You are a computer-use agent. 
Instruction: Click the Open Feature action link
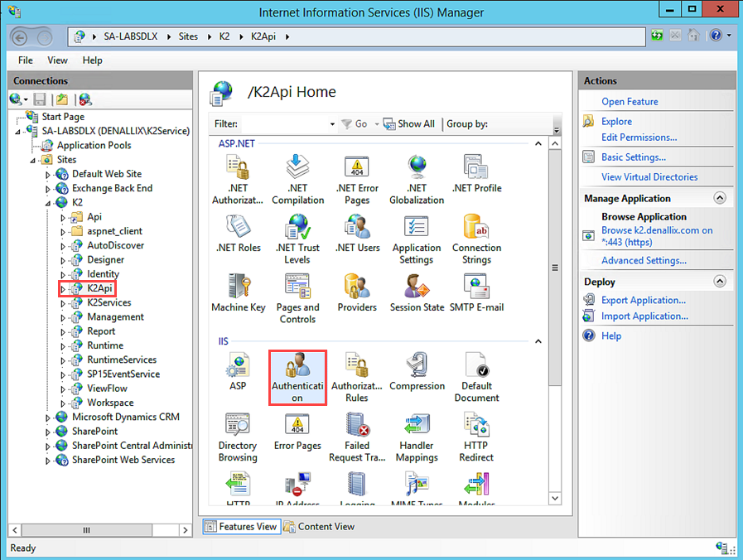click(x=630, y=101)
